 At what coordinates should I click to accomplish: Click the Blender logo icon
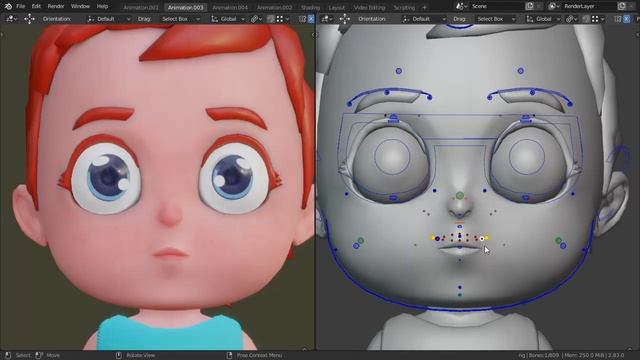[x=8, y=6]
